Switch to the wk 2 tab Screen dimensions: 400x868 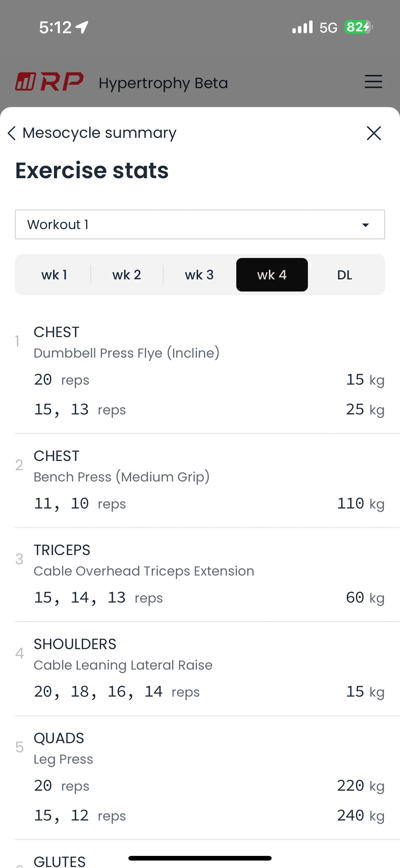[127, 275]
